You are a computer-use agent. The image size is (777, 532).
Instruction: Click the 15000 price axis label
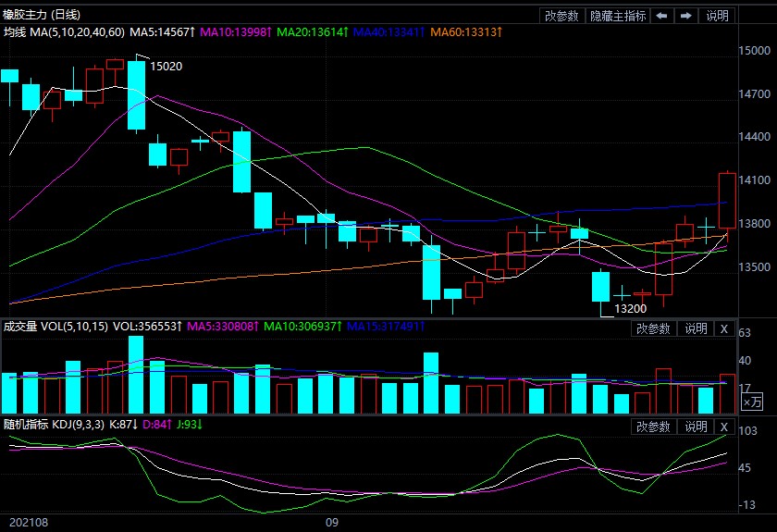pos(754,51)
